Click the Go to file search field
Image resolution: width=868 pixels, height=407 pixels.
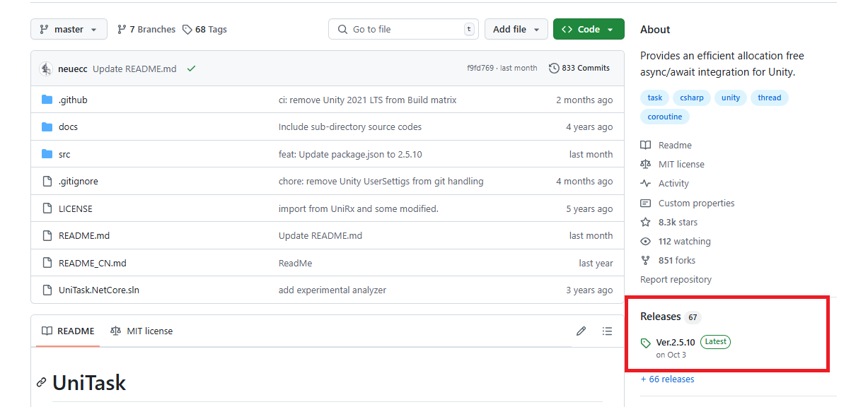pos(403,29)
